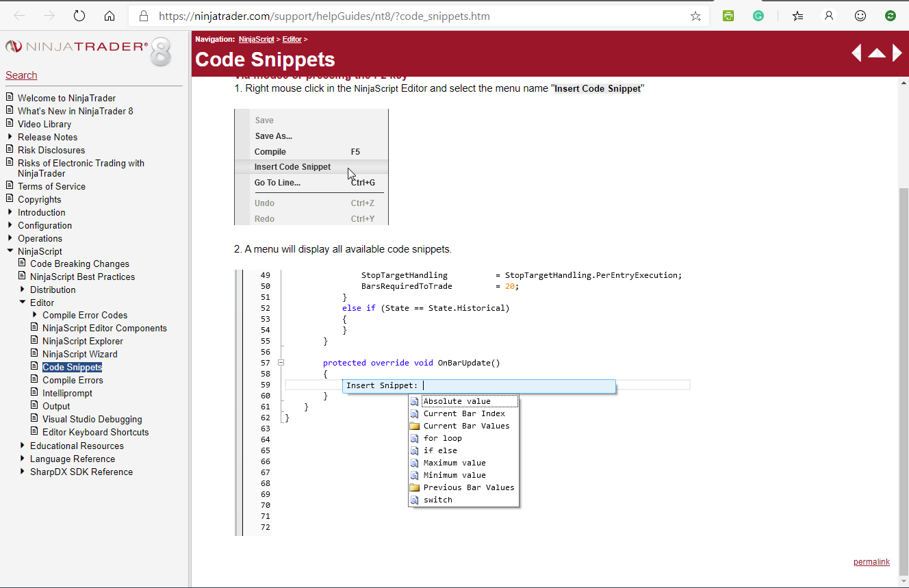909x588 pixels.
Task: Select the Code Snippets topic
Action: coord(72,367)
